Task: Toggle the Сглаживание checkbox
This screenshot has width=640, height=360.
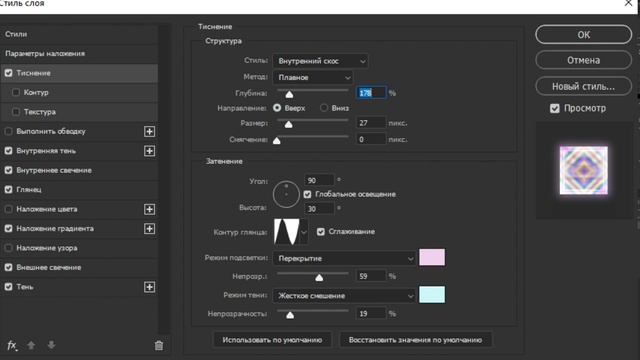Action: pyautogui.click(x=321, y=232)
